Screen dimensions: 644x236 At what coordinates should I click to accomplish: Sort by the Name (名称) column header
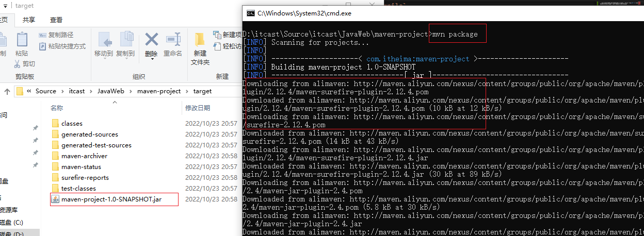coord(57,108)
